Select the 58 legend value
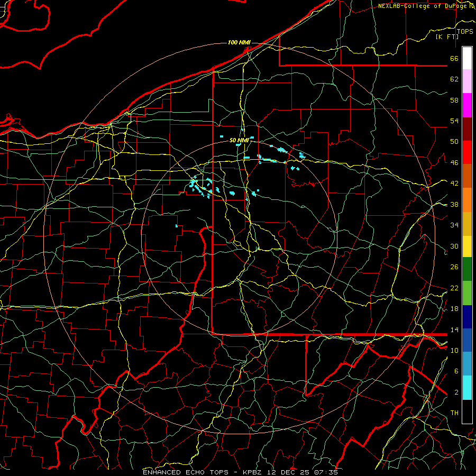Image resolution: width=476 pixels, height=476 pixels. coord(454,100)
